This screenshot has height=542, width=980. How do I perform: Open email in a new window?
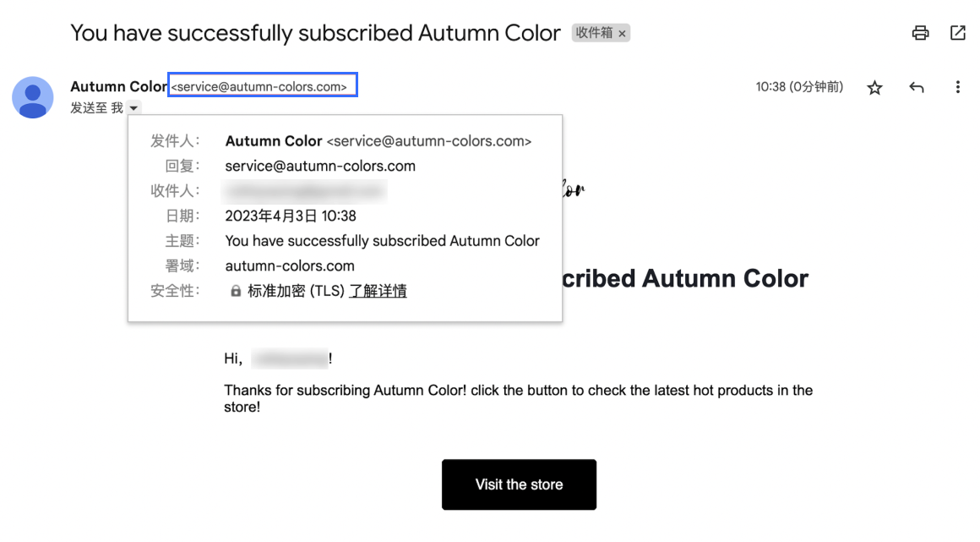pos(957,32)
